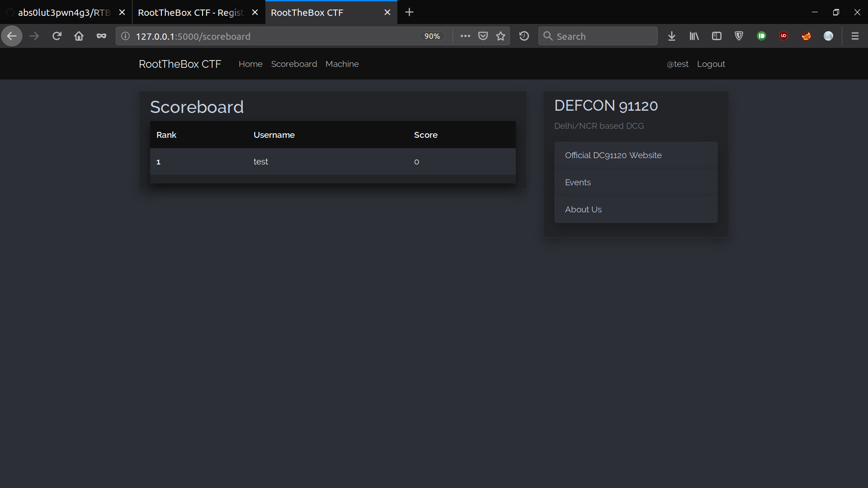Screen dimensions: 868x488
Task: Click into the browser Search field
Action: (604, 36)
